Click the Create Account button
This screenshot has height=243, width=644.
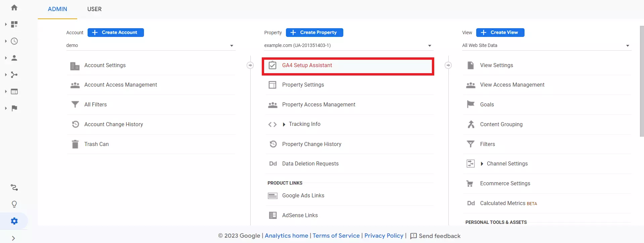pos(116,33)
